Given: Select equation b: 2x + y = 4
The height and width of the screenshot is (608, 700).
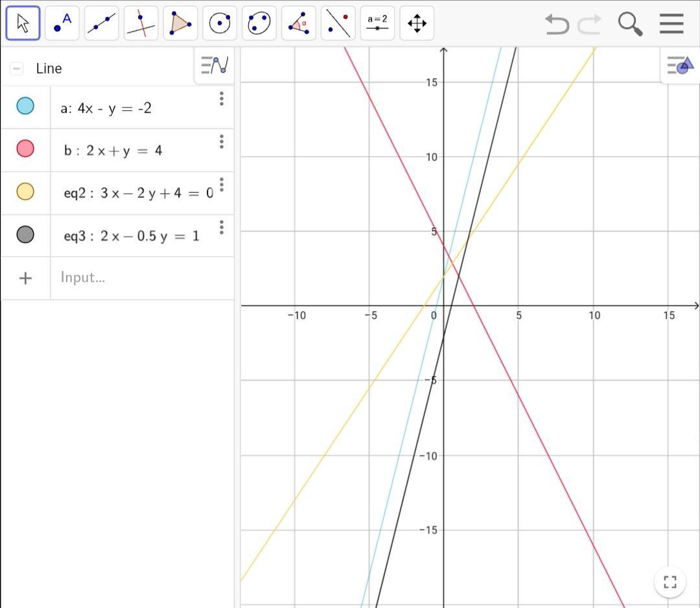Looking at the screenshot, I should point(113,151).
